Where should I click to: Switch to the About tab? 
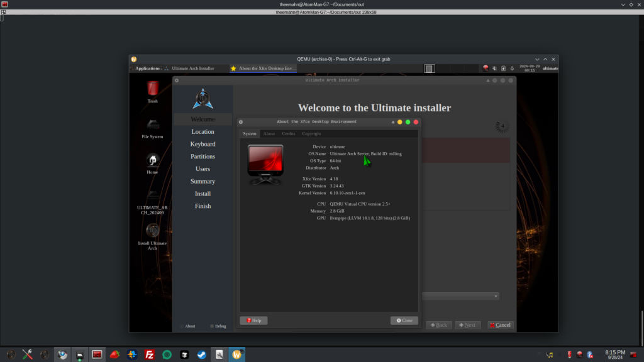[x=269, y=134]
